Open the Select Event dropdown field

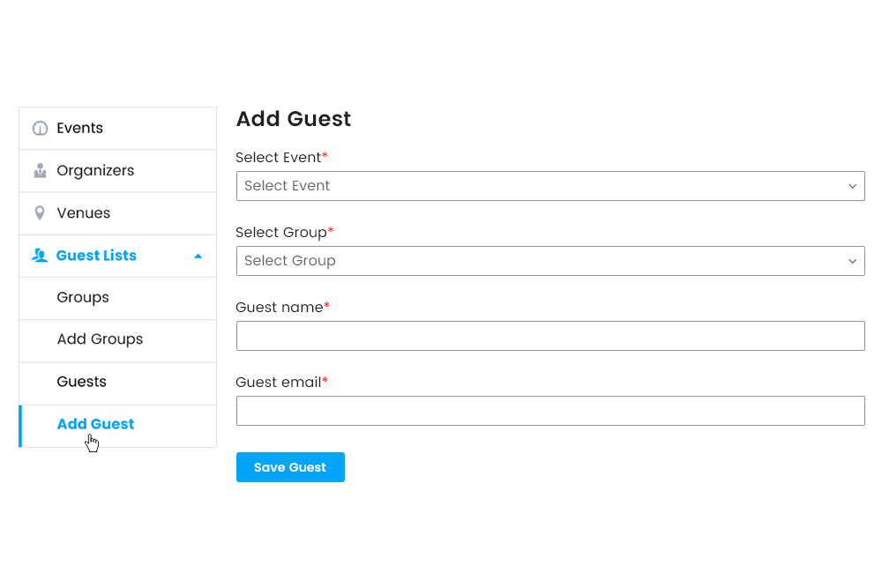tap(538, 186)
